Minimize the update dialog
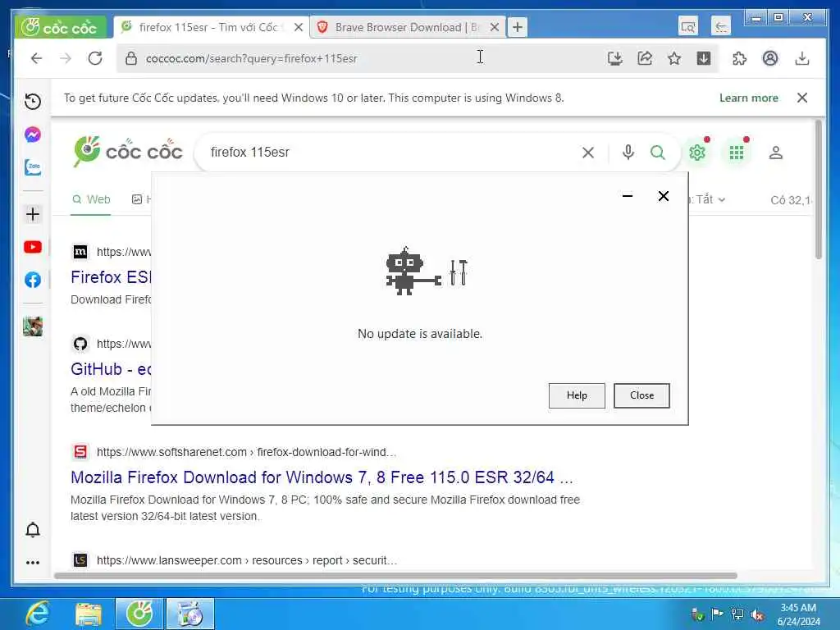The width and height of the screenshot is (840, 630). coord(628,196)
